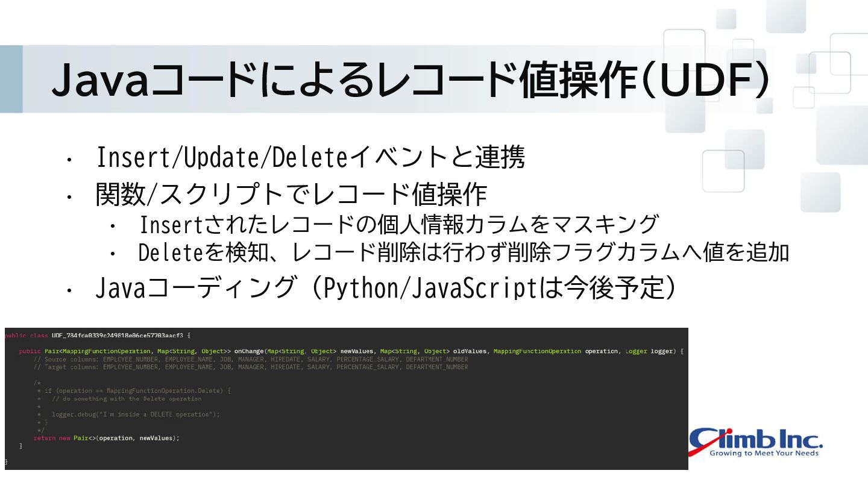This screenshot has width=868, height=488.
Task: Click the slide title "Javaコードによるレコード値操作(UDF)"
Action: coord(411,80)
